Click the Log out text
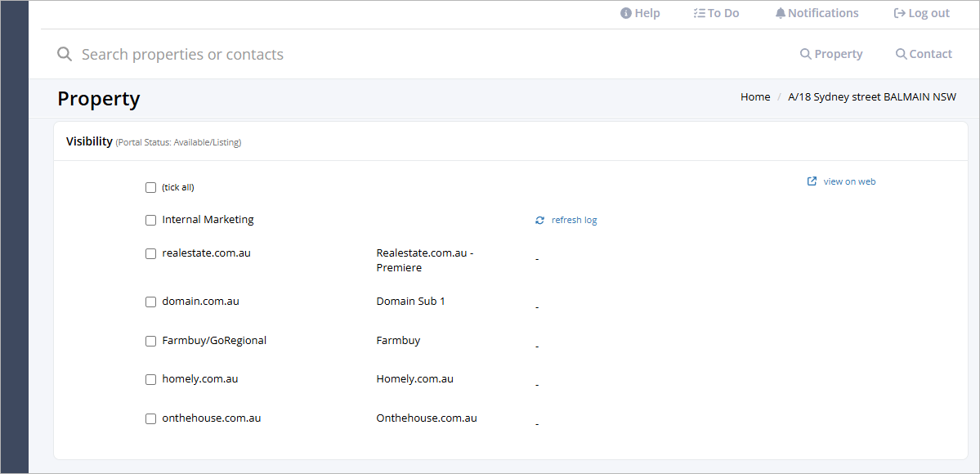The height and width of the screenshot is (474, 980). coord(929,13)
